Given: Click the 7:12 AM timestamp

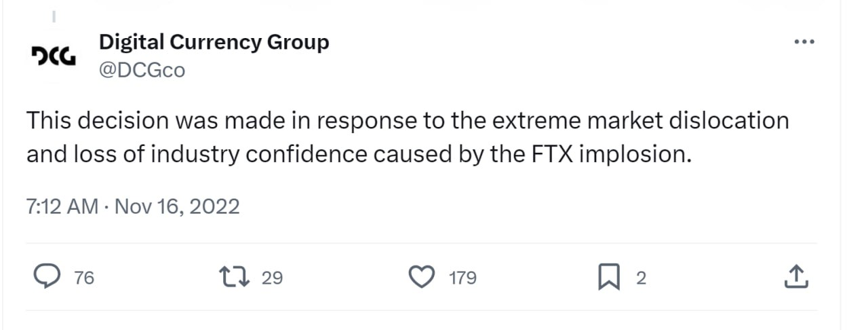Looking at the screenshot, I should 62,206.
